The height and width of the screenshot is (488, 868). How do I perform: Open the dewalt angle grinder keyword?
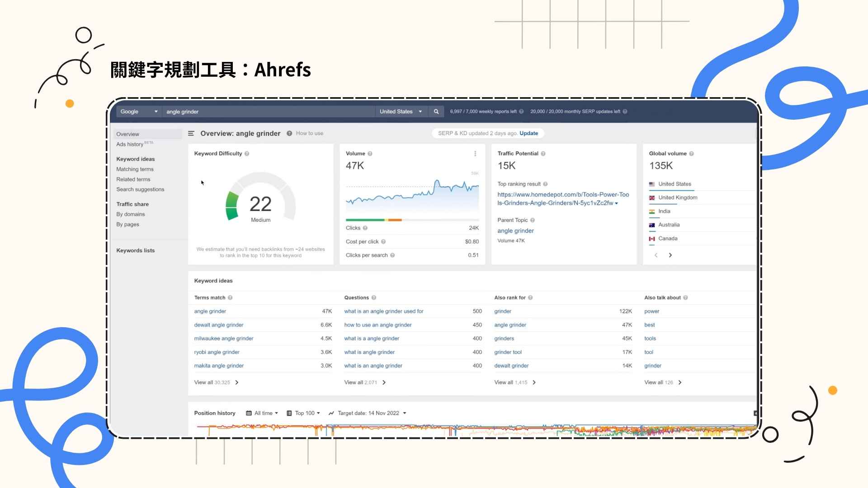coord(218,325)
